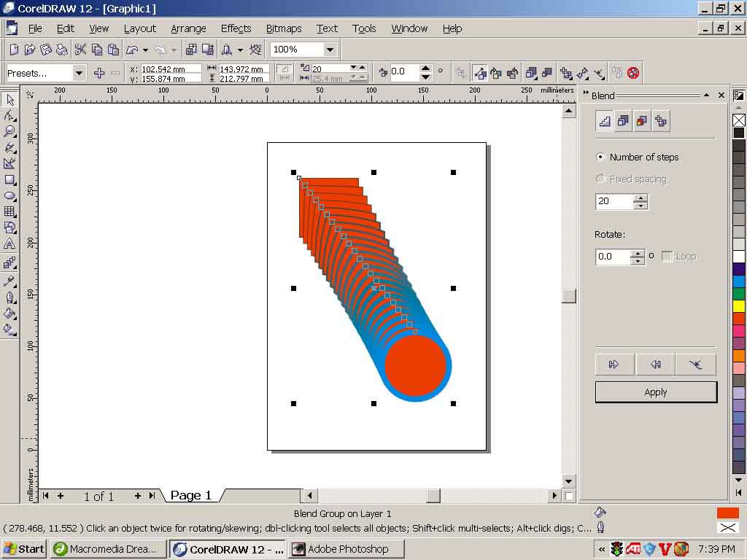Toggle the Counterclockwise Blend button
Image resolution: width=747 pixels, height=560 pixels.
512,73
